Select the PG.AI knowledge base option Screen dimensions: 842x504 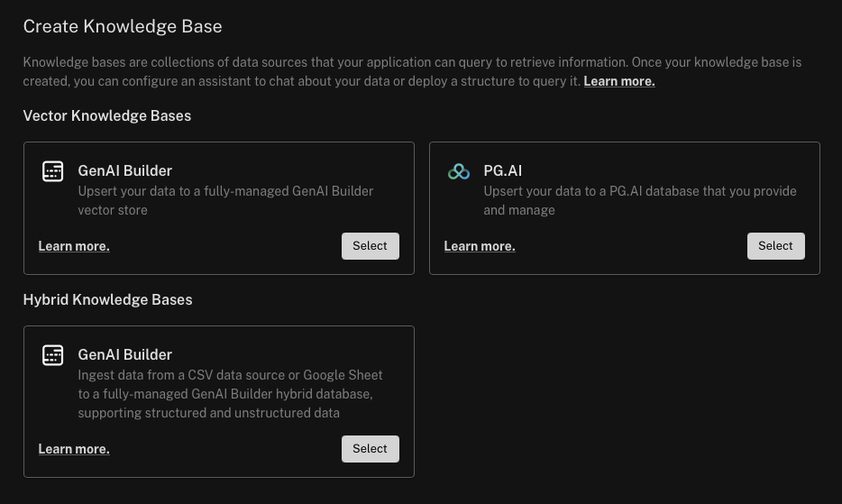pos(775,246)
